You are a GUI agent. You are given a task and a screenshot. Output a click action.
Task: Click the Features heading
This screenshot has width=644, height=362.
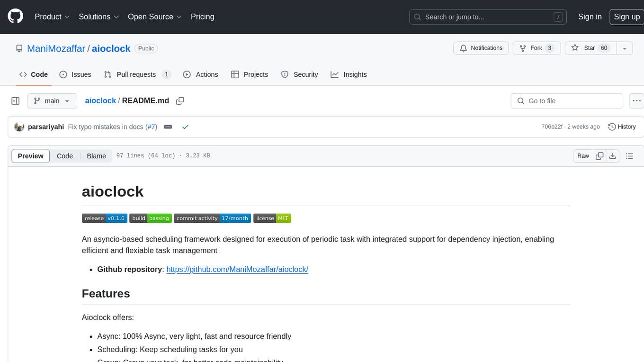click(106, 294)
